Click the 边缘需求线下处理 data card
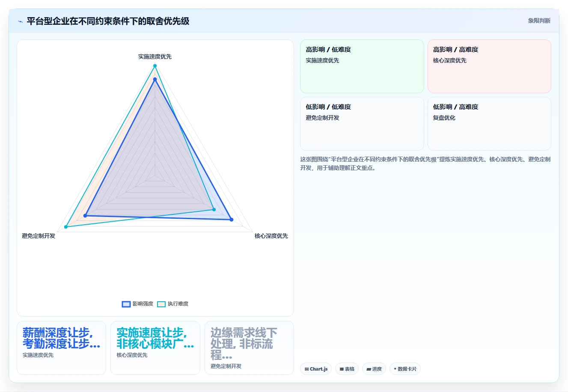 pos(249,348)
